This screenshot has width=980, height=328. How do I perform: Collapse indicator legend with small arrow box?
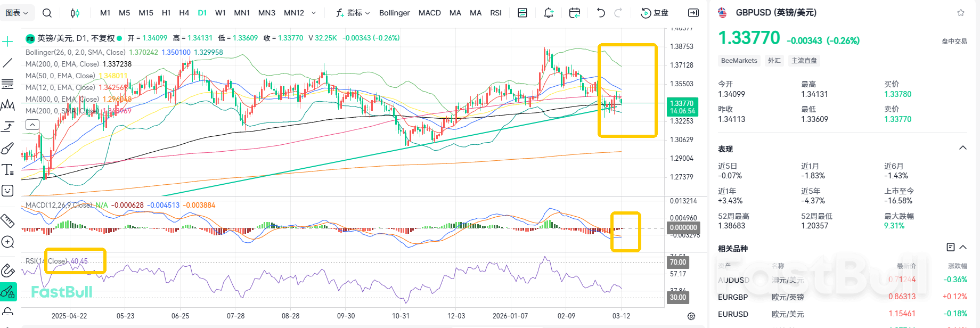pos(32,125)
